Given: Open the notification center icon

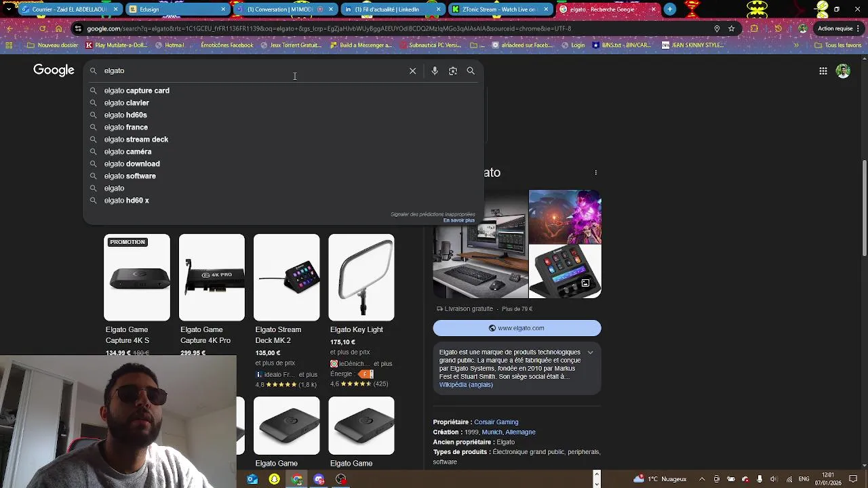Looking at the screenshot, I should point(853,479).
